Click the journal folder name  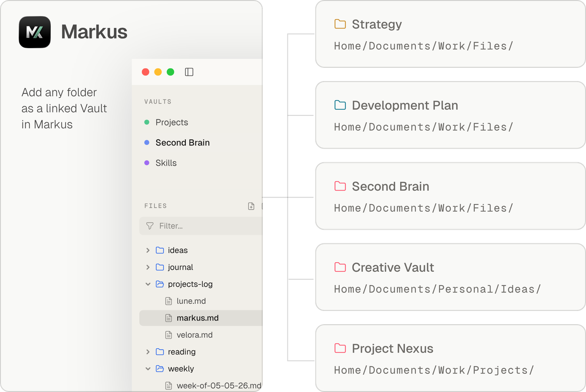[x=181, y=267]
